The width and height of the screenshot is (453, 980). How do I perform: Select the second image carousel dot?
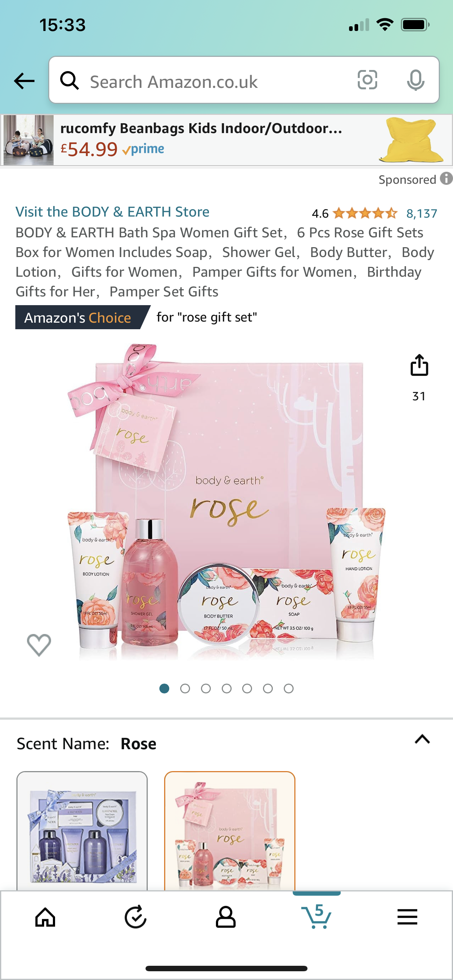[185, 689]
